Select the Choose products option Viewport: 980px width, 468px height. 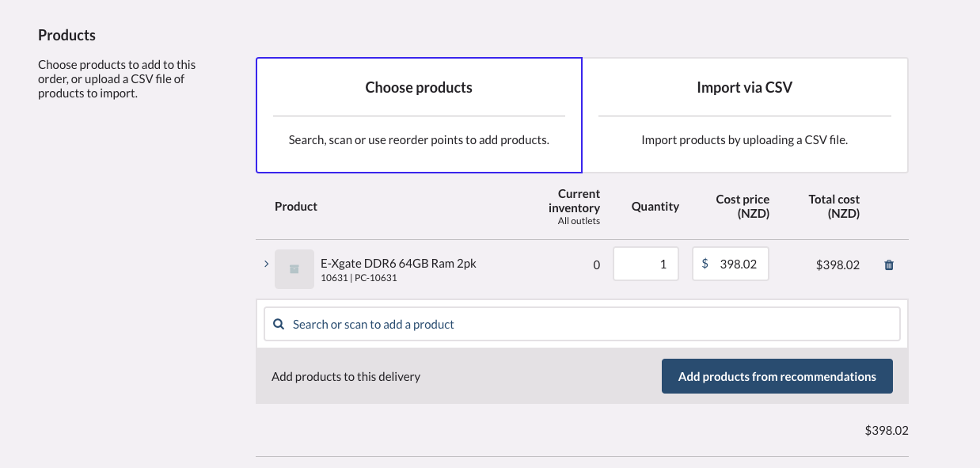point(419,114)
